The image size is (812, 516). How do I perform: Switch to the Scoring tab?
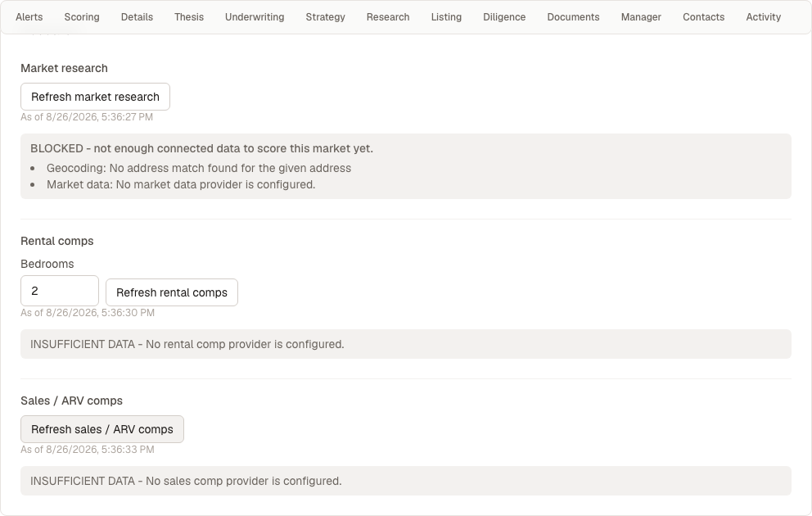click(82, 17)
